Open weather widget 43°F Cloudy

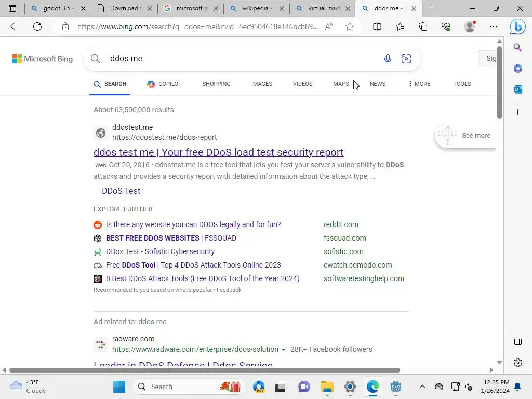click(x=28, y=387)
